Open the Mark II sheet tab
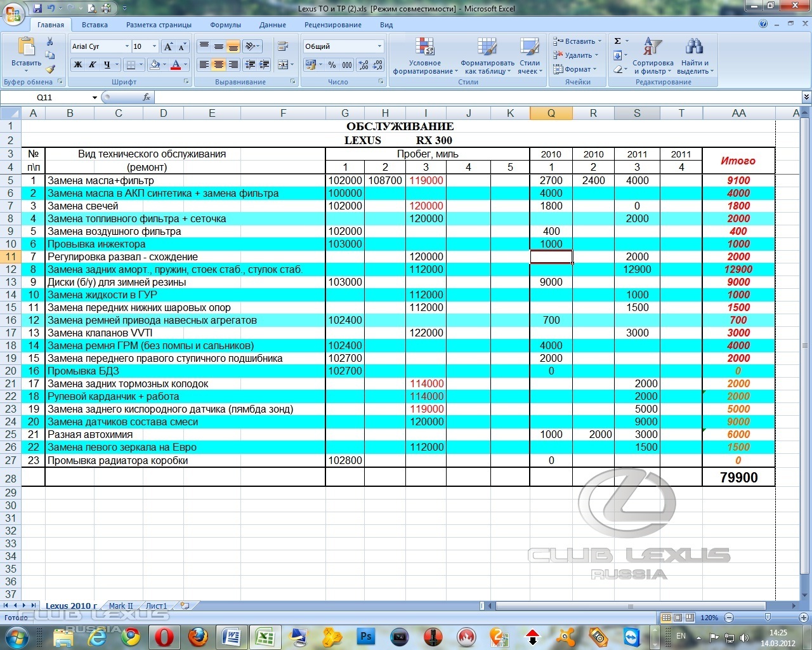 click(x=121, y=606)
